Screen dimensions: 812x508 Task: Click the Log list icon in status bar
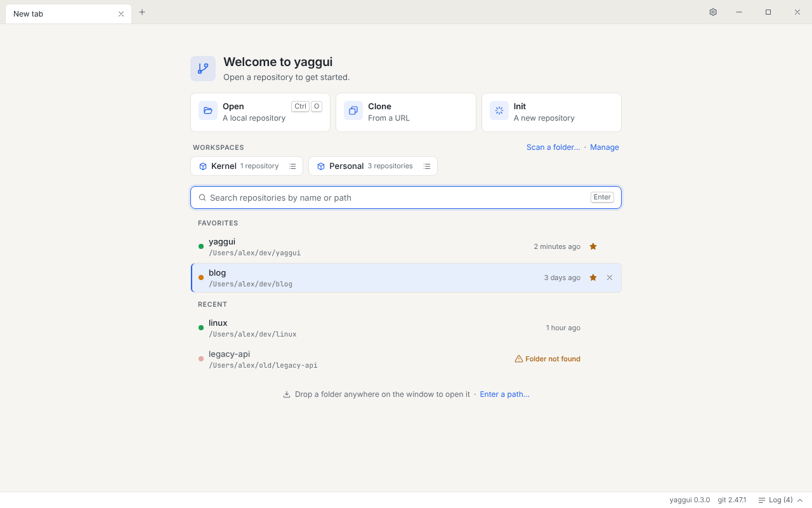[x=762, y=500]
